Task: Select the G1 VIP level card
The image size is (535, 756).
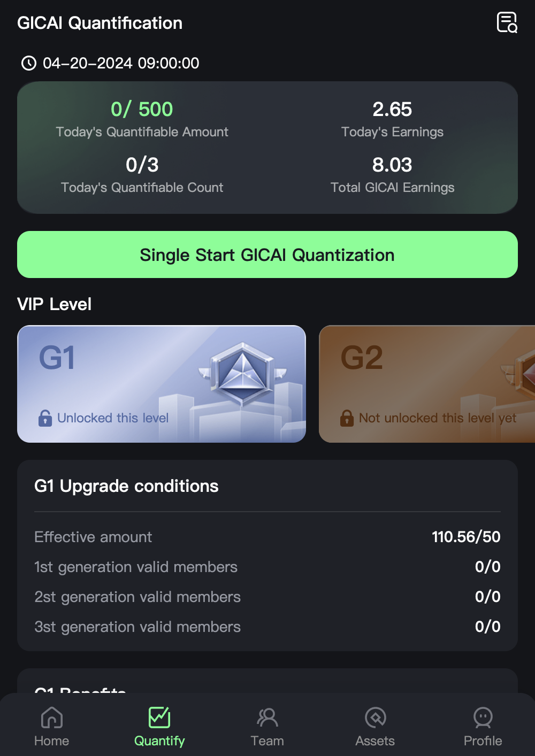Action: point(162,384)
